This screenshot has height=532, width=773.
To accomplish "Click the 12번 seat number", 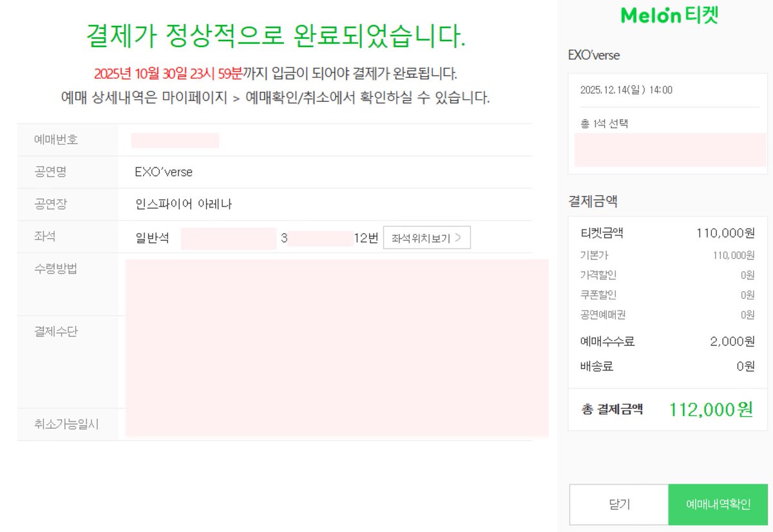I will click(366, 238).
